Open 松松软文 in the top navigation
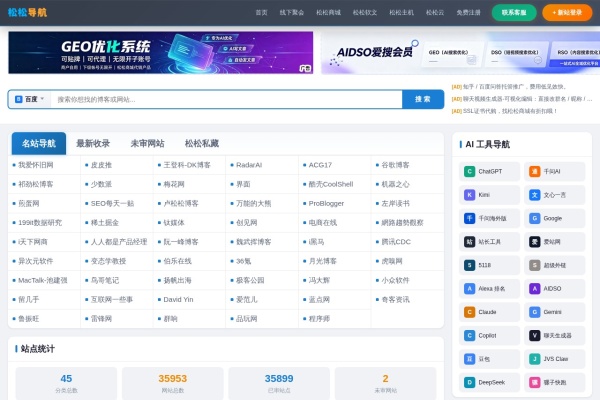600x400 pixels. [x=365, y=13]
